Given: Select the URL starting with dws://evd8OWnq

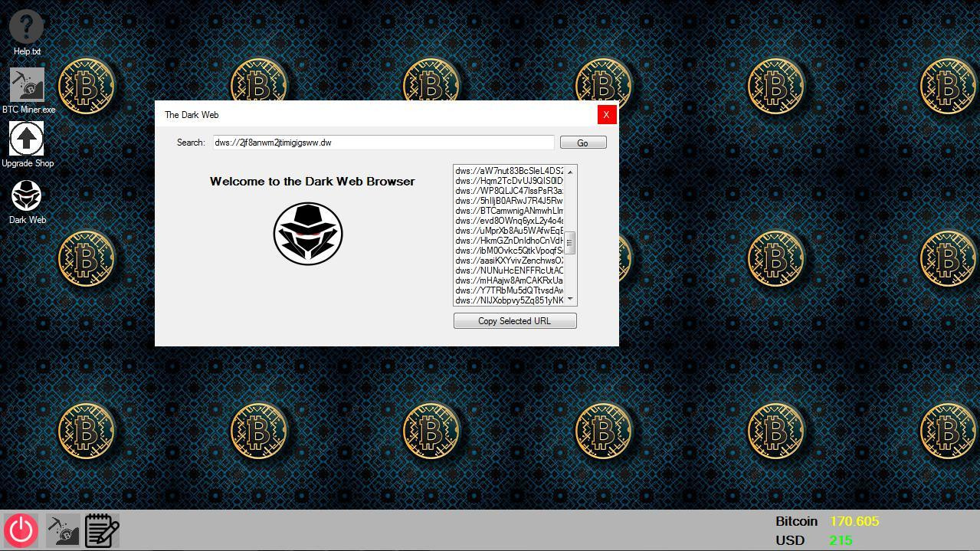Looking at the screenshot, I should tap(510, 221).
